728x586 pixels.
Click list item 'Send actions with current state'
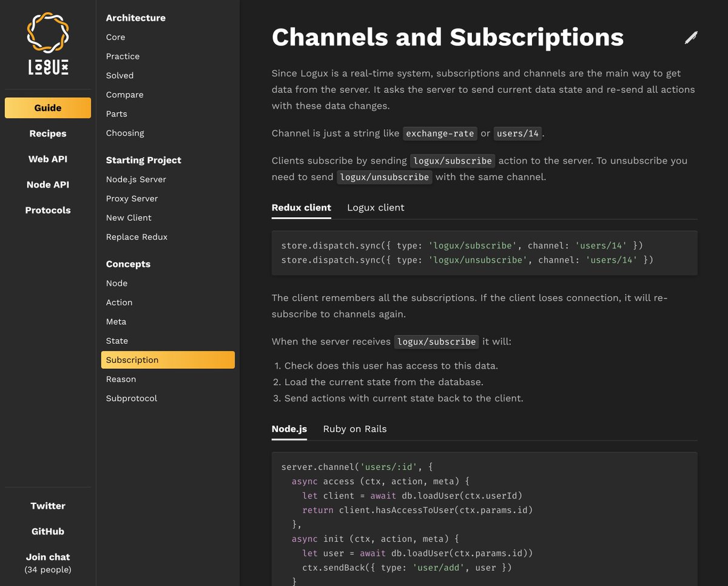click(x=403, y=399)
